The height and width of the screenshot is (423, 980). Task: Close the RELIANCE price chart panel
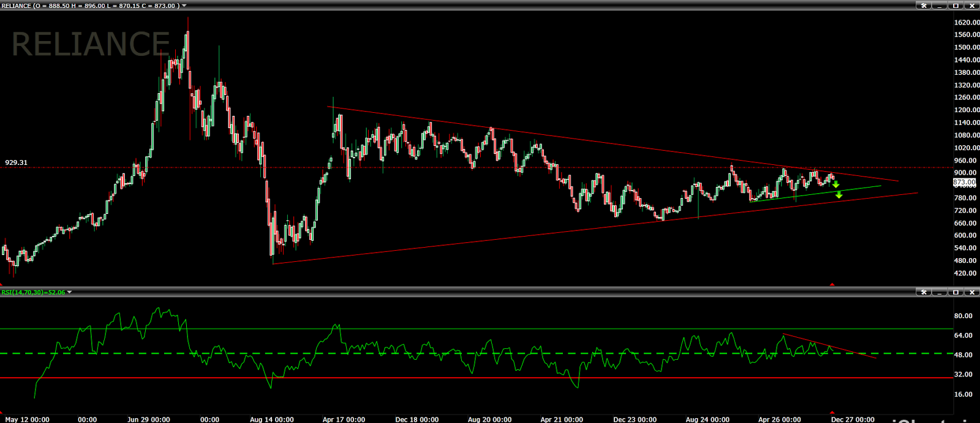pos(971,6)
